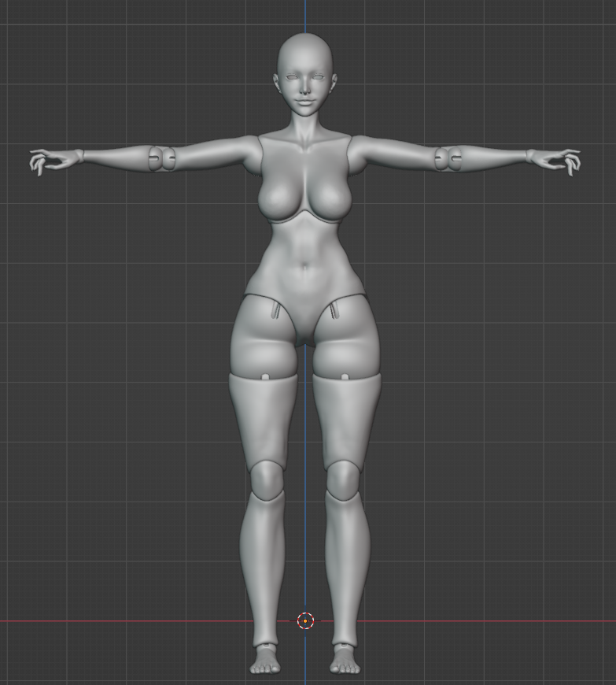The image size is (616, 685).
Task: Click the knee ball joint on viewer's right leg
Action: point(344,479)
